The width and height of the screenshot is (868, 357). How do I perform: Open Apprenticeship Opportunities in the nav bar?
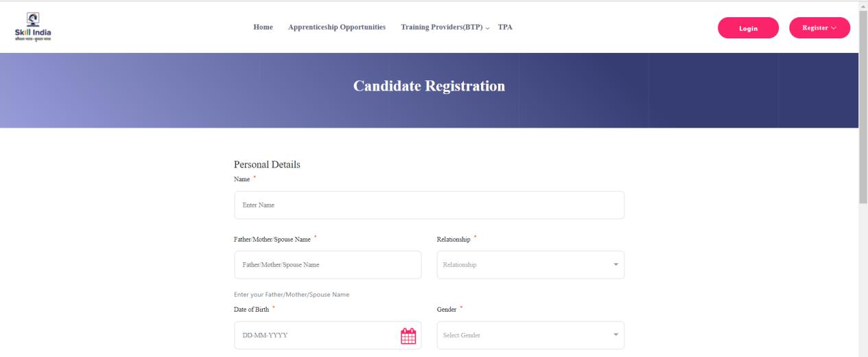point(337,27)
